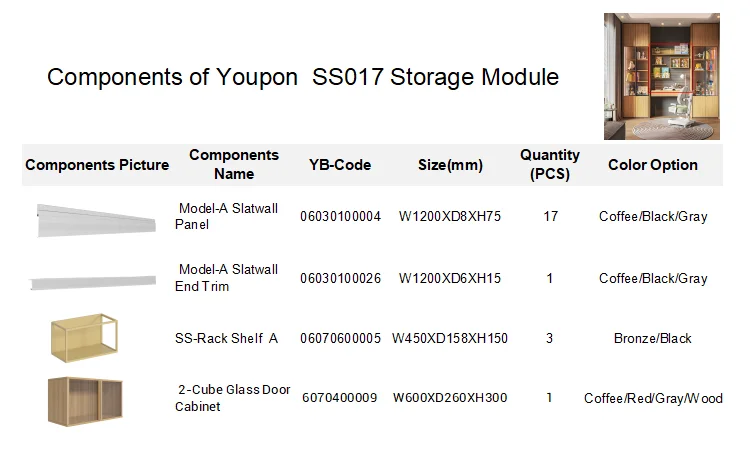Select the Components Picture column header
This screenshot has width=750, height=455.
coord(97,165)
